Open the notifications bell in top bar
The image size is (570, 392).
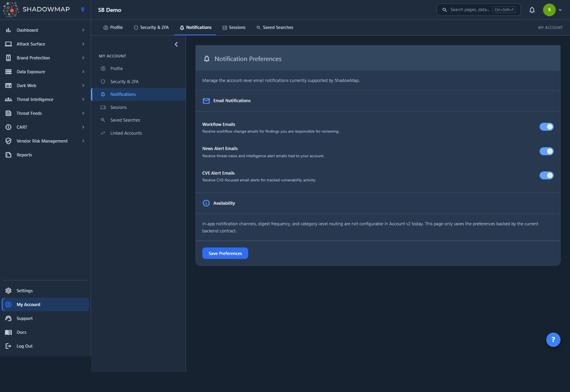[532, 10]
